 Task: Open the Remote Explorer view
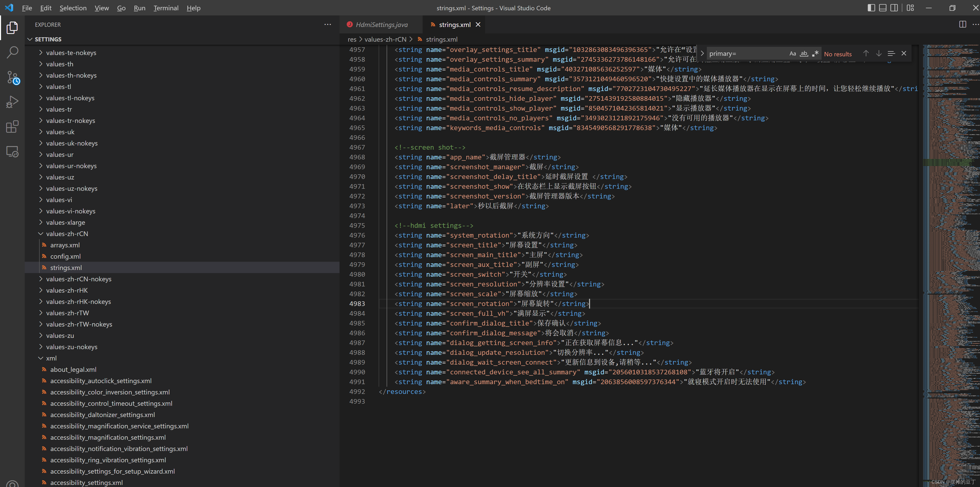click(x=12, y=152)
